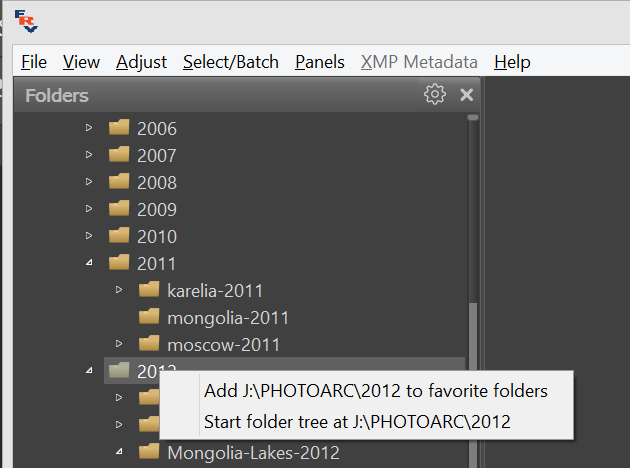
Task: Click the karelia-2011 folder icon
Action: point(150,290)
